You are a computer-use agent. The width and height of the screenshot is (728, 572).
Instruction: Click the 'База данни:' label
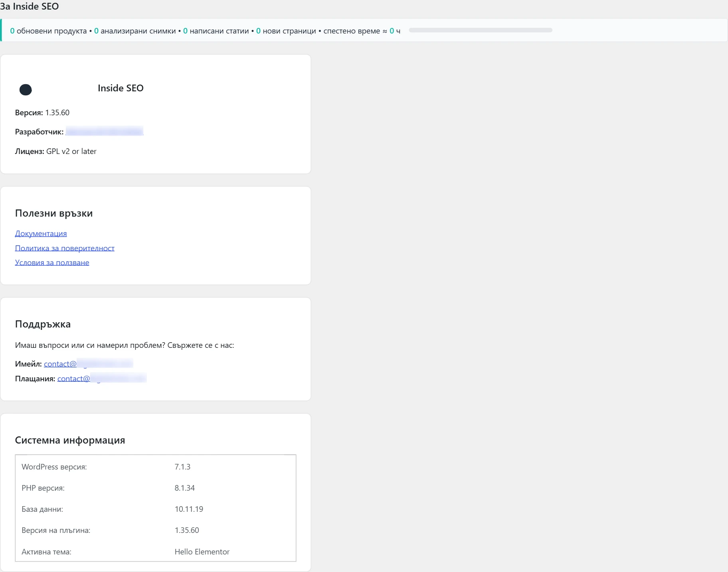42,509
